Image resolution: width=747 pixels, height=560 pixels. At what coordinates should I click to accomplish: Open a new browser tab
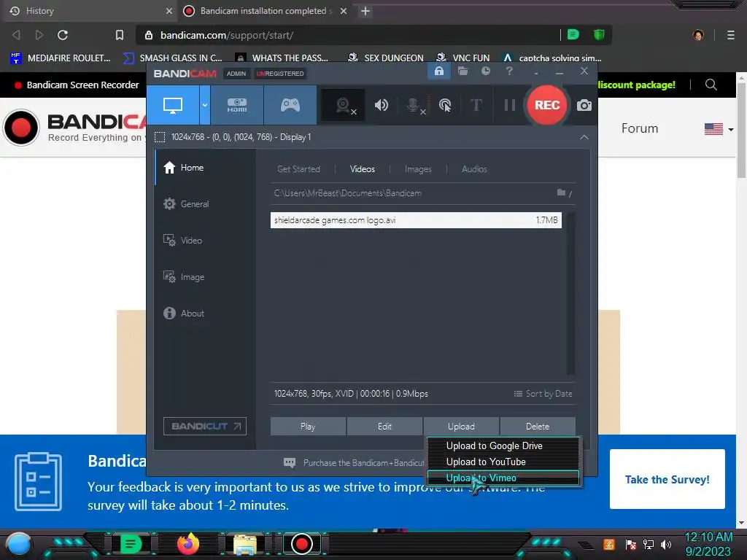[365, 11]
